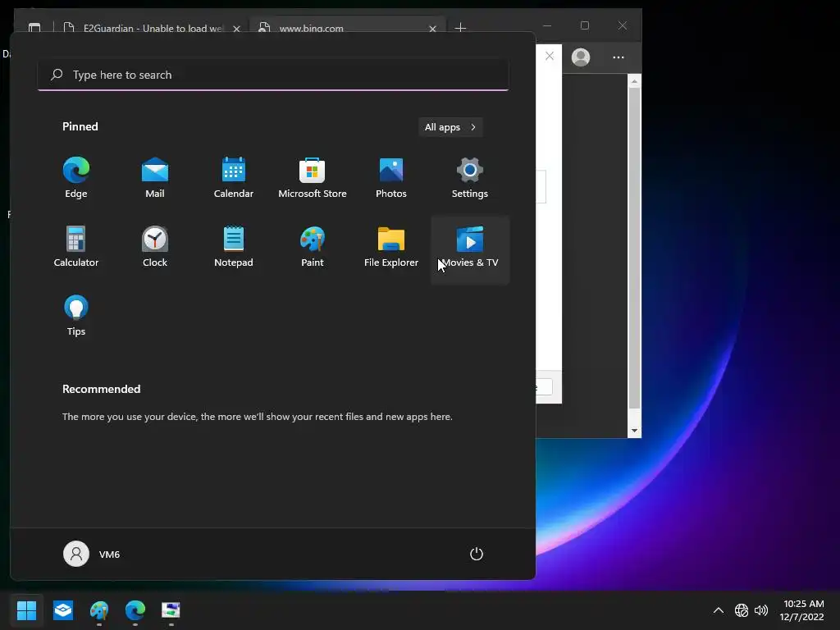Click the Edge vertical scrollbar thumb
The width and height of the screenshot is (840, 630).
634,248
